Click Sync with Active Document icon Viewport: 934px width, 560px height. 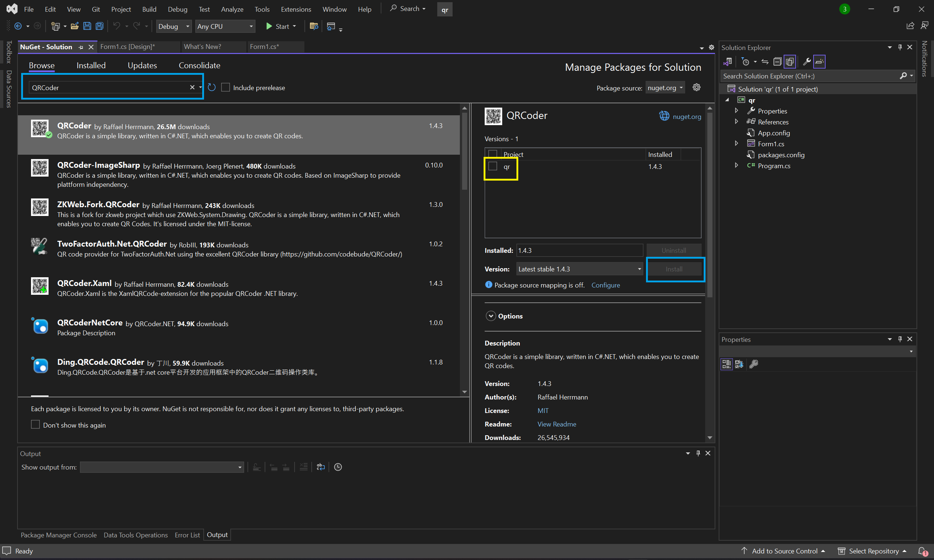point(765,62)
